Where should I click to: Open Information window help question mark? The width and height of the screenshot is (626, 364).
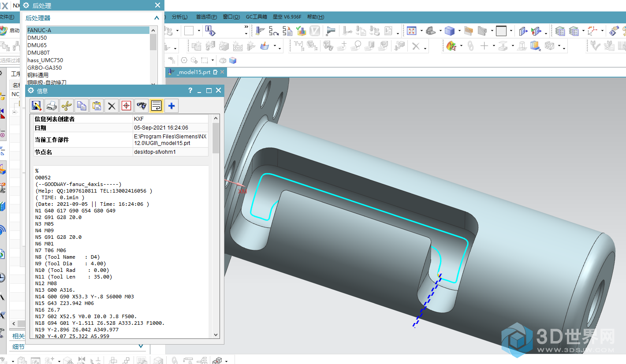[190, 90]
